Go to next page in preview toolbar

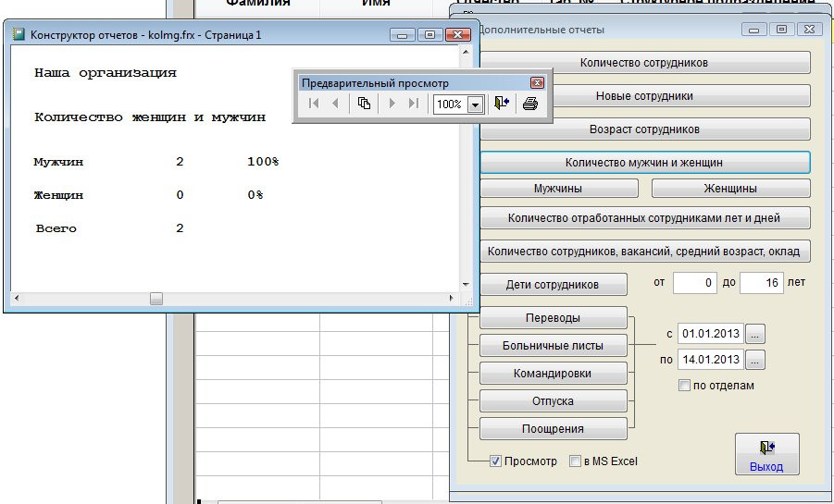pos(392,104)
